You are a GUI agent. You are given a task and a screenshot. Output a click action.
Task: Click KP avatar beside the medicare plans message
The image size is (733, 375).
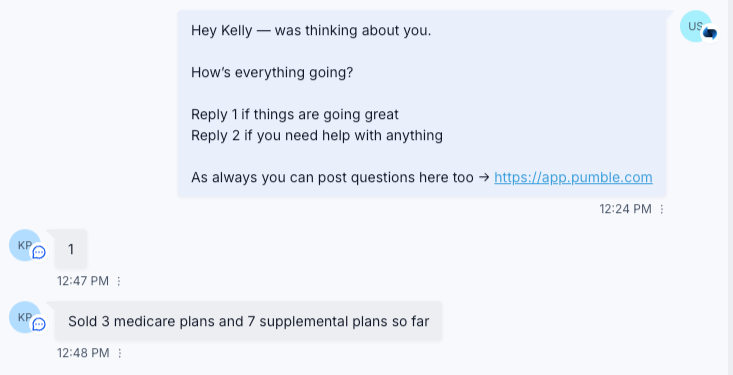click(25, 317)
